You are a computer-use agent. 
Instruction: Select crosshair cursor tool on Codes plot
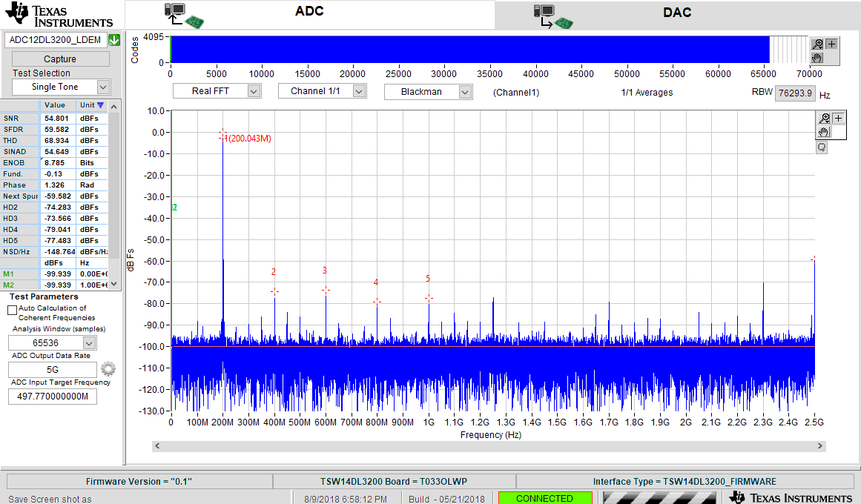click(831, 44)
